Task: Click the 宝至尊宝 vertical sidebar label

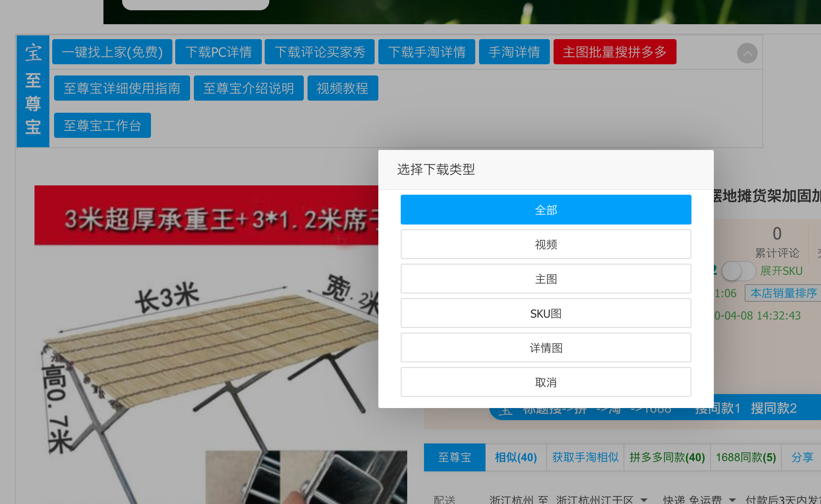Action: pos(33,91)
